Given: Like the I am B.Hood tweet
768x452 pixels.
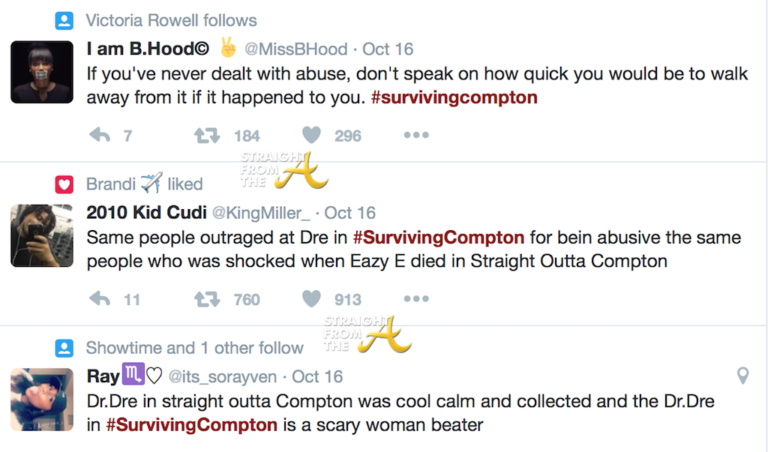Looking at the screenshot, I should [312, 135].
